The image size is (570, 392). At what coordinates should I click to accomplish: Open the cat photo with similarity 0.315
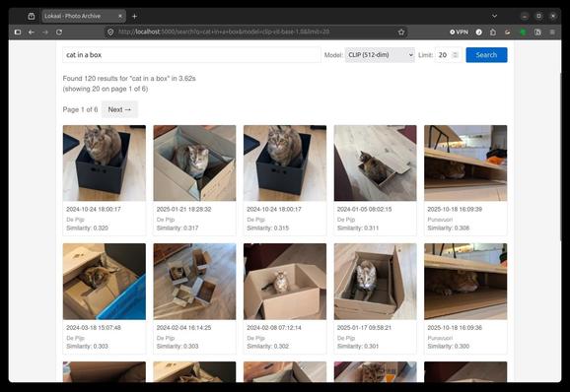pos(285,163)
